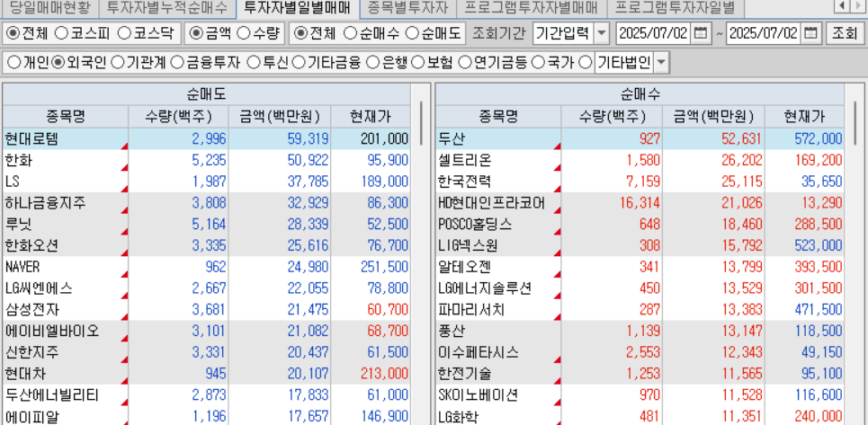Switch to 종목별투자자 tab
868x425 pixels.
pos(407,7)
